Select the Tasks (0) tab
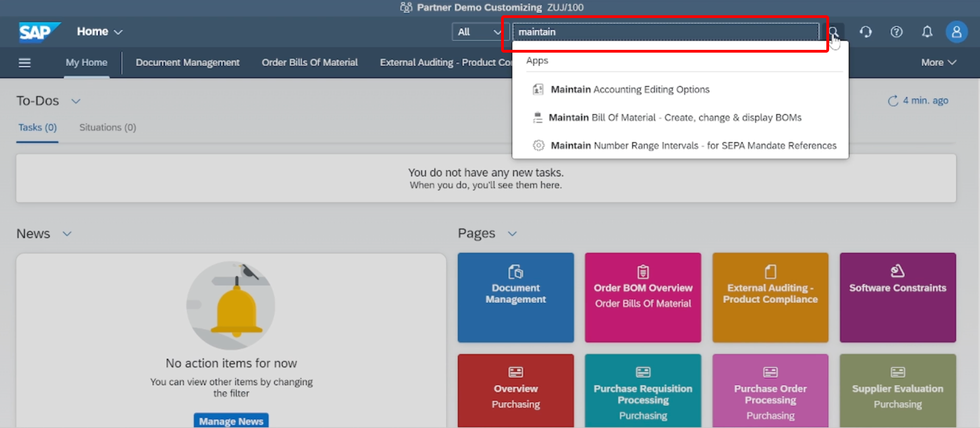The height and width of the screenshot is (428, 980). tap(37, 127)
